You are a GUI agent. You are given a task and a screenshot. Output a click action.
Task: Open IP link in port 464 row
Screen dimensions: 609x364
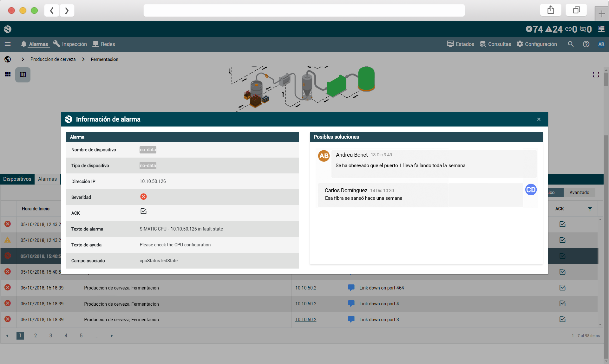[x=306, y=288]
